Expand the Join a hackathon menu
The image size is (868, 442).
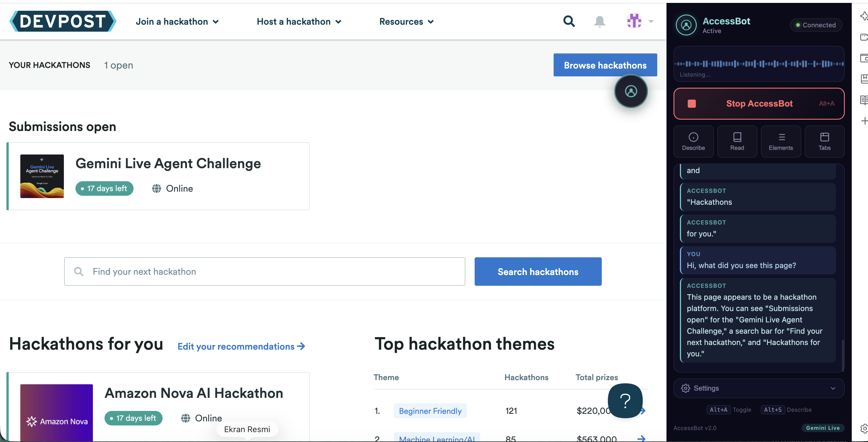tap(177, 21)
